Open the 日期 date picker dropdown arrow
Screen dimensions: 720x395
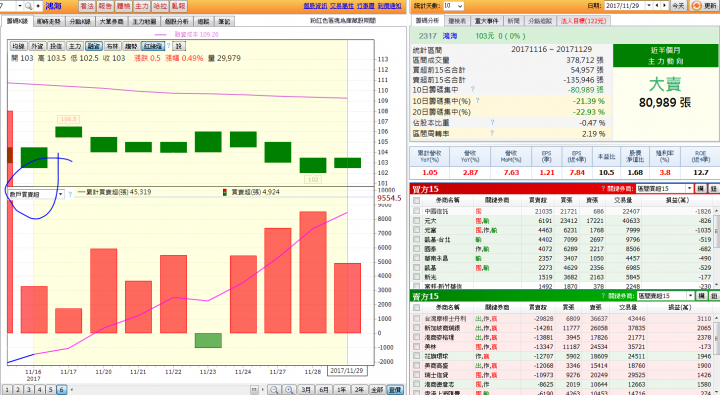point(649,6)
